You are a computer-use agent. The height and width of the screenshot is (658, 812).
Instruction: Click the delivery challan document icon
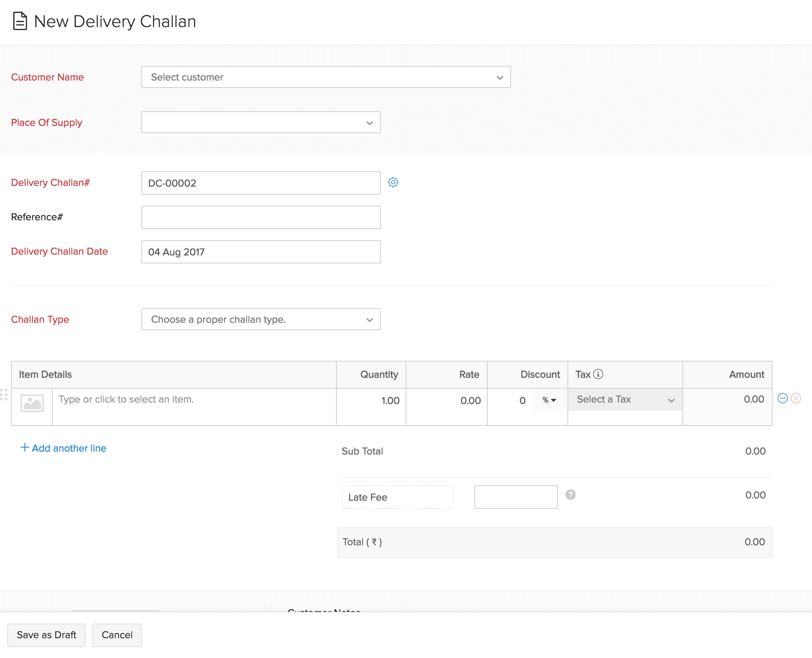[20, 22]
